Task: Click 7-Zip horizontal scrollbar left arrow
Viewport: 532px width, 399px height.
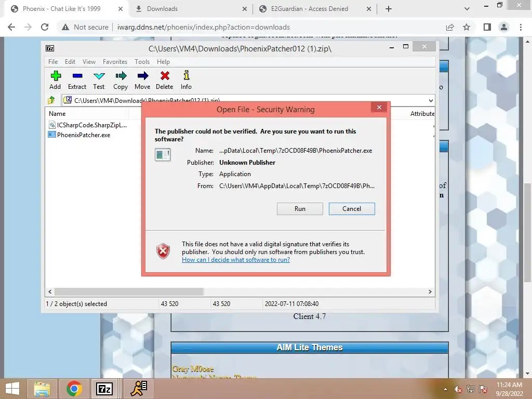Action: [x=50, y=292]
